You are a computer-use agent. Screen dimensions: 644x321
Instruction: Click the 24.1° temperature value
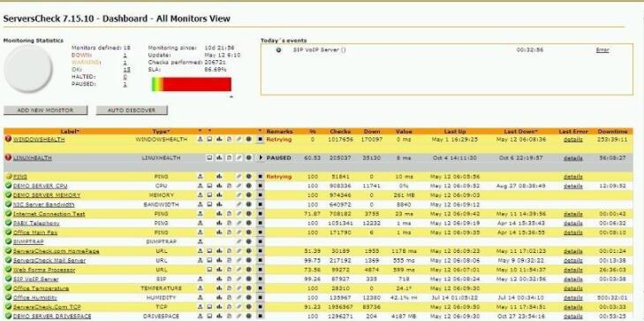(x=404, y=288)
